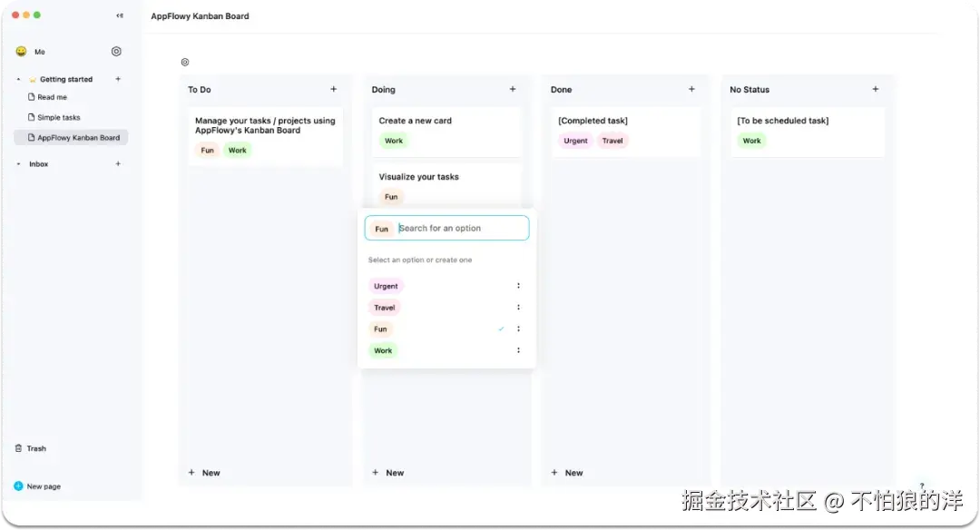Select the Work tag option
This screenshot has height=530, width=980.
click(384, 350)
